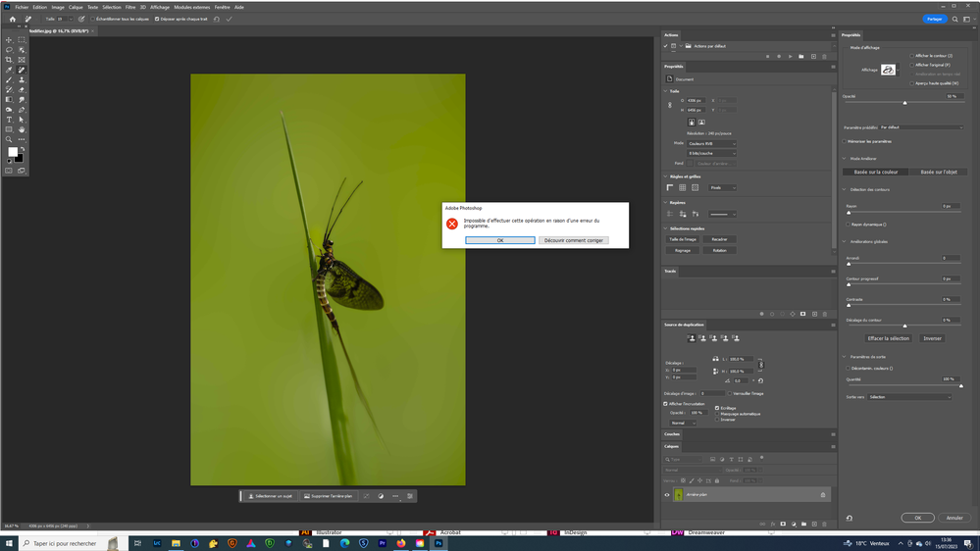Viewport: 980px width, 551px height.
Task: Select the Zoom magnifier tool
Action: pyautogui.click(x=10, y=139)
